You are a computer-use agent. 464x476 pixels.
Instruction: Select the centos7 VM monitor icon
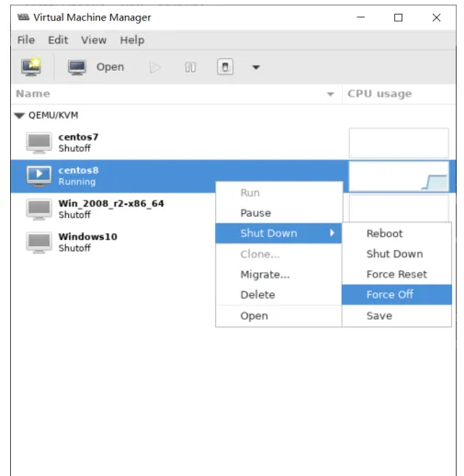[39, 142]
